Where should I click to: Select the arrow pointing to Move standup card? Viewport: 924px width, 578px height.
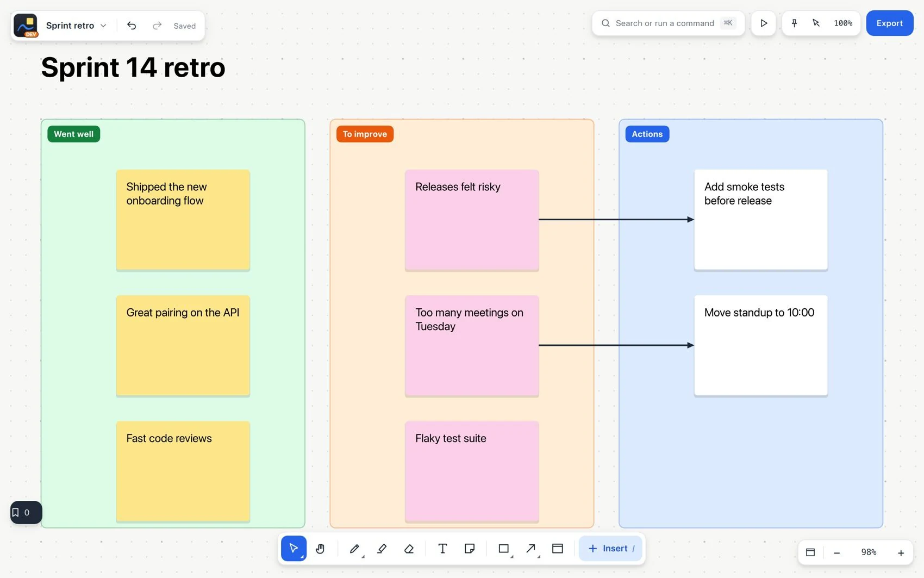[616, 345]
